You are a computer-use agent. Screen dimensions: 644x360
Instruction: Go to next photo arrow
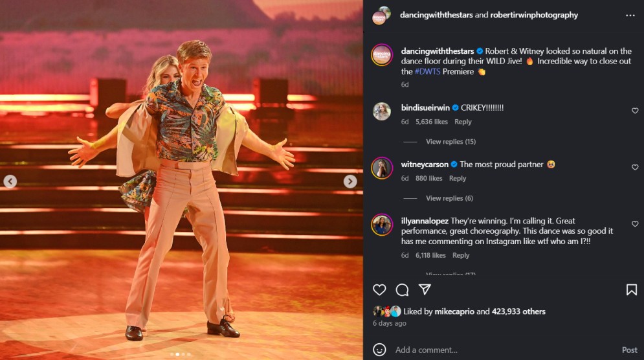coord(350,182)
